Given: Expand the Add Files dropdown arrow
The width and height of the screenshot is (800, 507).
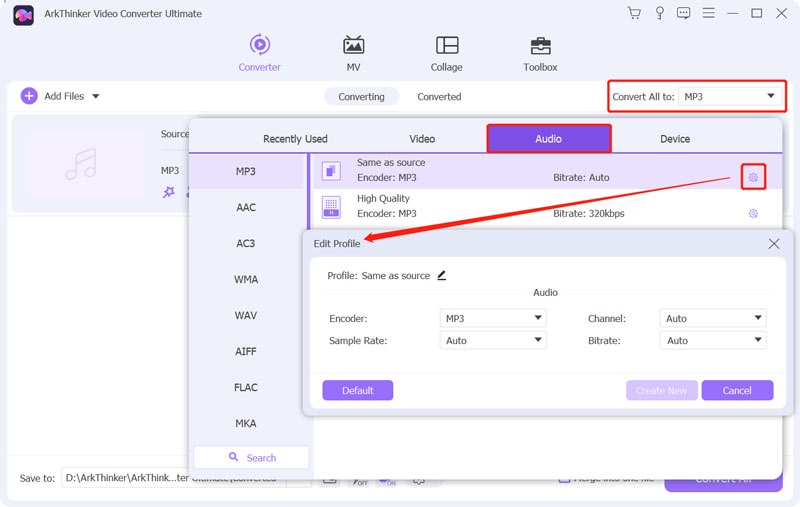Looking at the screenshot, I should 95,96.
